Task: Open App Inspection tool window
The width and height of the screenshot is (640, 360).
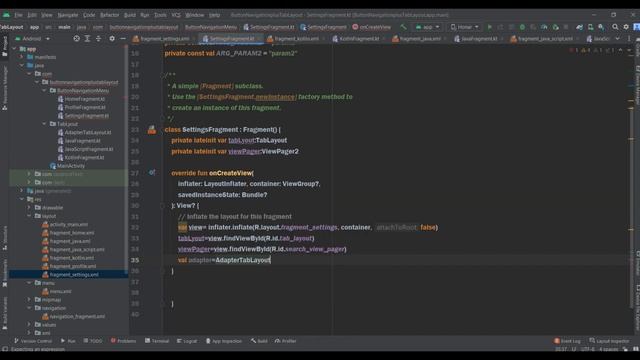Action: coord(224,341)
